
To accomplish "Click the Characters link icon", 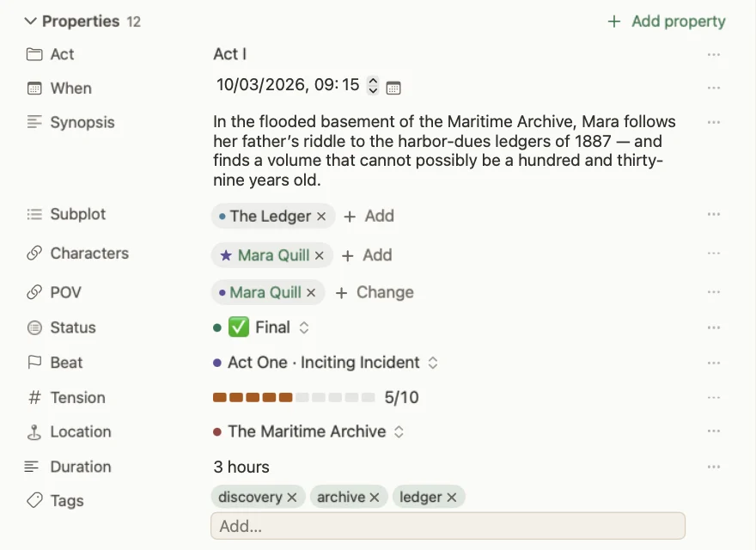I will click(34, 254).
